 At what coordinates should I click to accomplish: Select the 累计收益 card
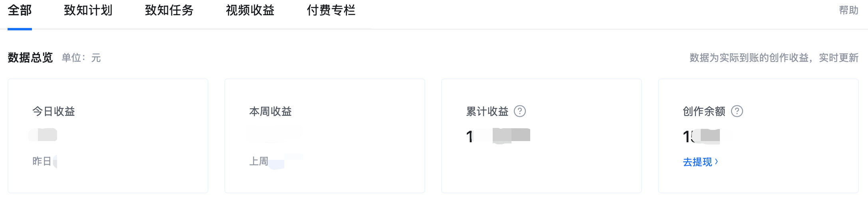[541, 136]
